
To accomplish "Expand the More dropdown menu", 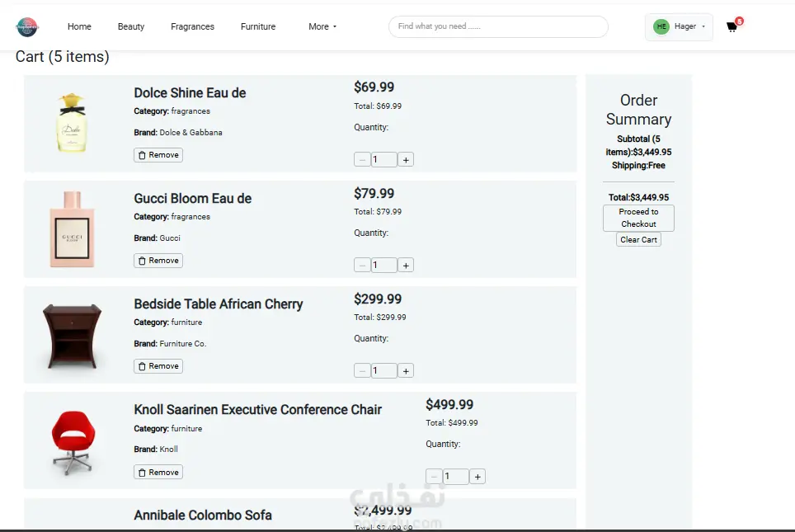I will coord(322,26).
